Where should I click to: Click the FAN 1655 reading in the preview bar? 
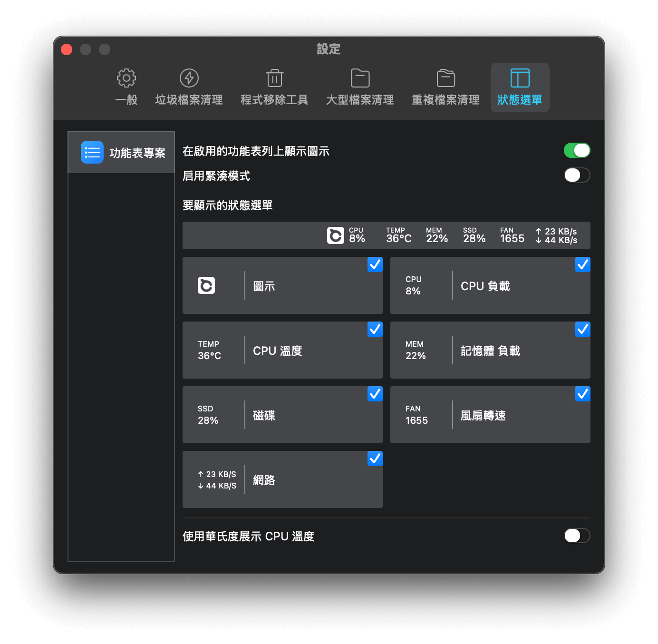pyautogui.click(x=512, y=235)
